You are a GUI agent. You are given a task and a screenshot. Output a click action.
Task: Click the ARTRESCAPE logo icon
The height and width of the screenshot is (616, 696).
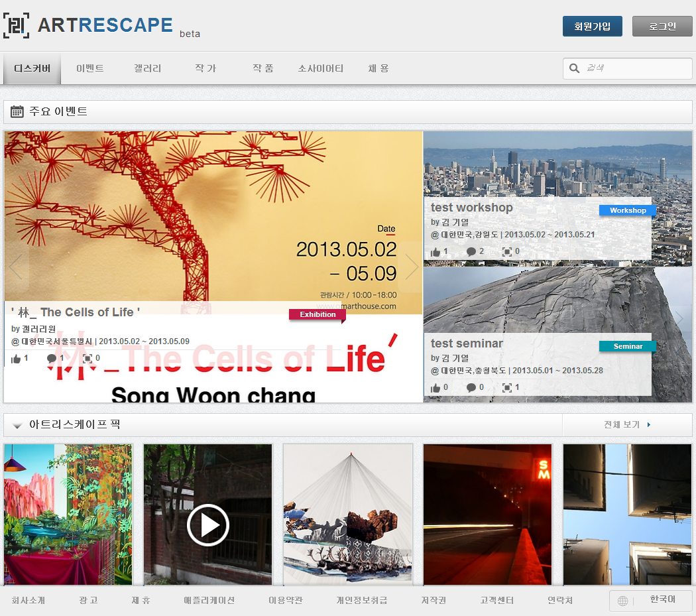coord(17,25)
